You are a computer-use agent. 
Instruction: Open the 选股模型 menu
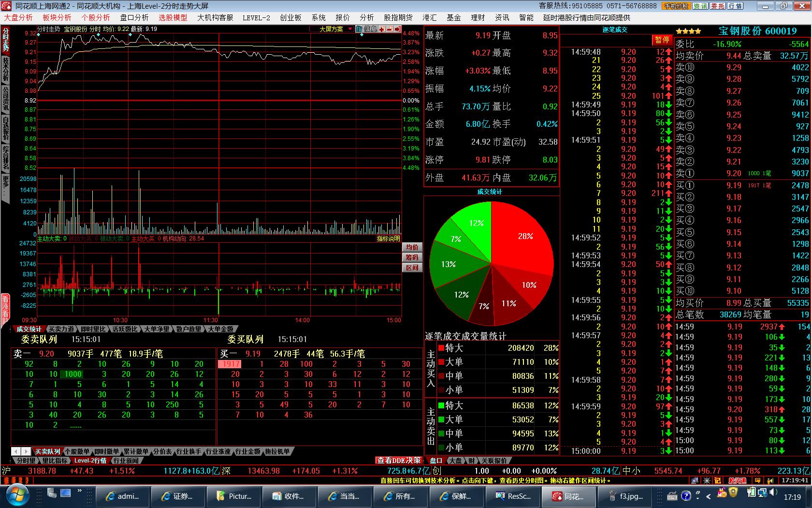pyautogui.click(x=173, y=17)
